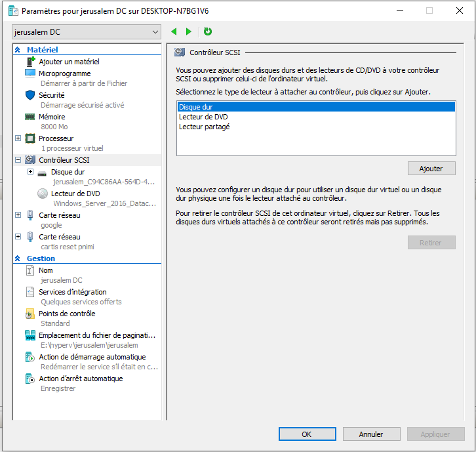Click the Action d'arrêt automatique icon
The width and height of the screenshot is (476, 452).
click(30, 379)
